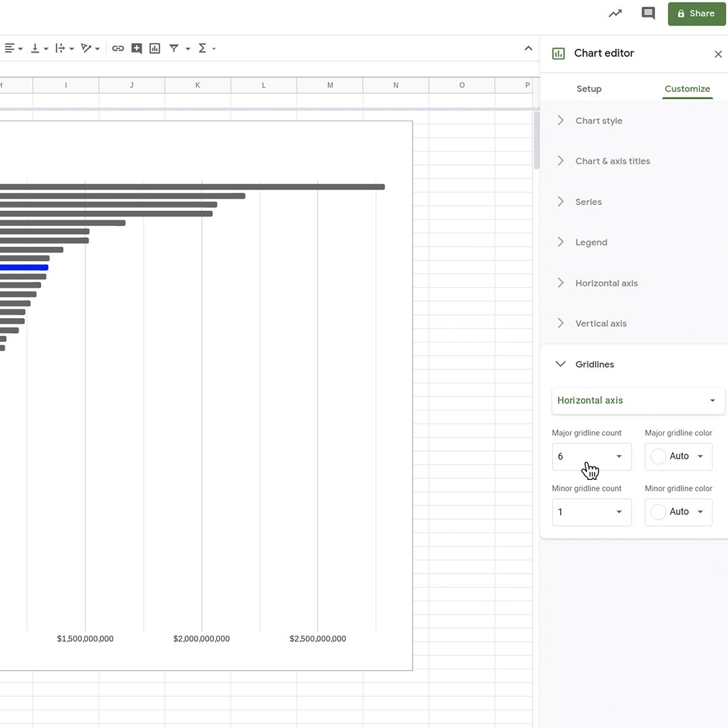This screenshot has height=728, width=728.
Task: Select column M header
Action: click(330, 86)
